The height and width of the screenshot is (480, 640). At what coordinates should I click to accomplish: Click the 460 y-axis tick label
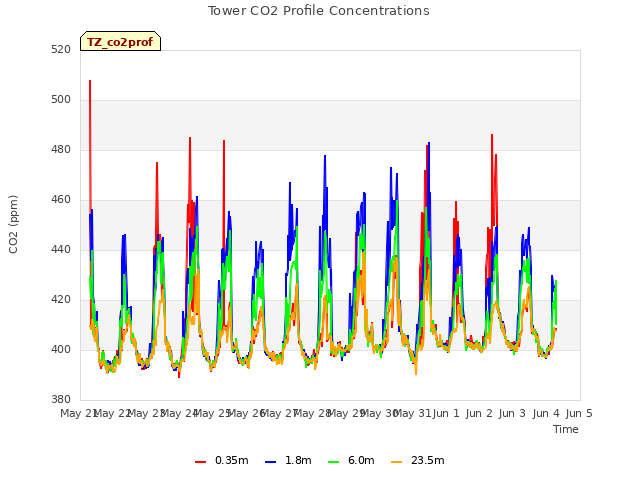click(x=61, y=200)
